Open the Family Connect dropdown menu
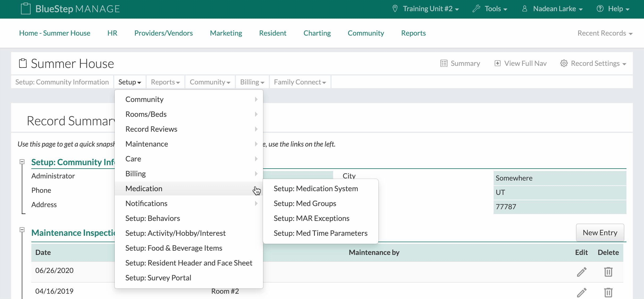 [300, 82]
